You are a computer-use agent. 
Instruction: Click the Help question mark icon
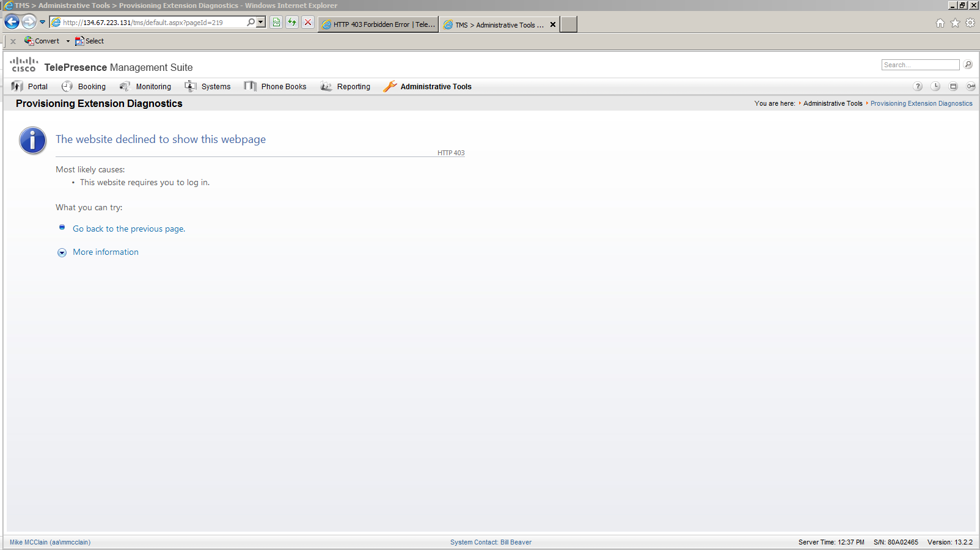[918, 86]
